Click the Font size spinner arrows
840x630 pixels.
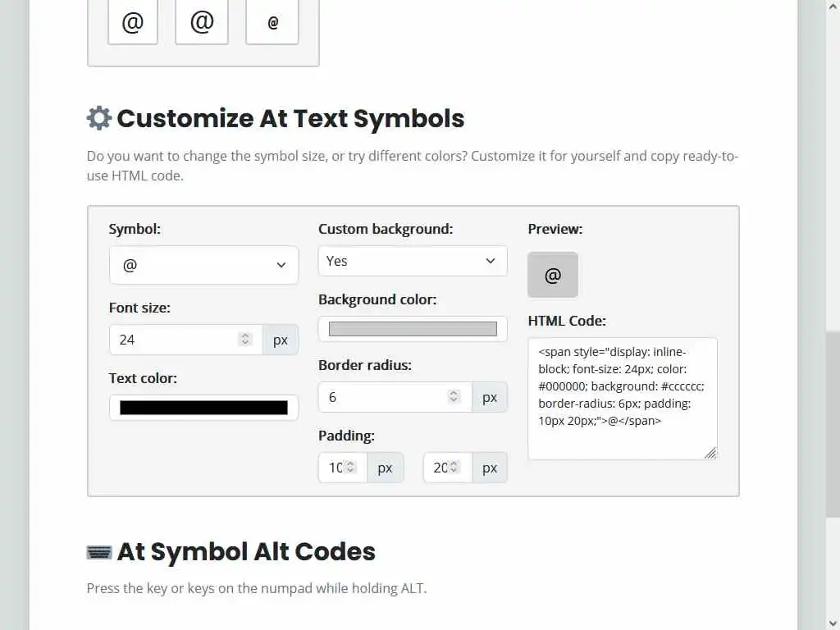tap(244, 339)
